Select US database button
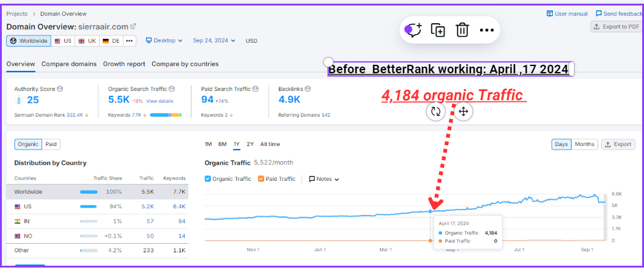Viewport: 644px width, 270px height. [63, 41]
